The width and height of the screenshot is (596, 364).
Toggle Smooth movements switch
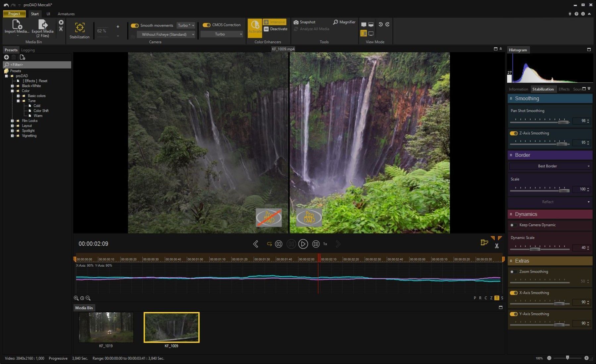click(x=135, y=26)
